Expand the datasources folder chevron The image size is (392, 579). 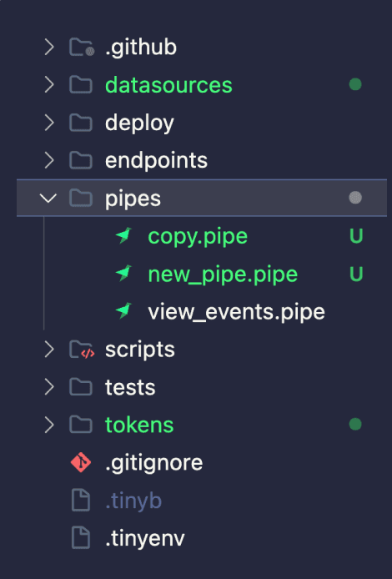[48, 85]
